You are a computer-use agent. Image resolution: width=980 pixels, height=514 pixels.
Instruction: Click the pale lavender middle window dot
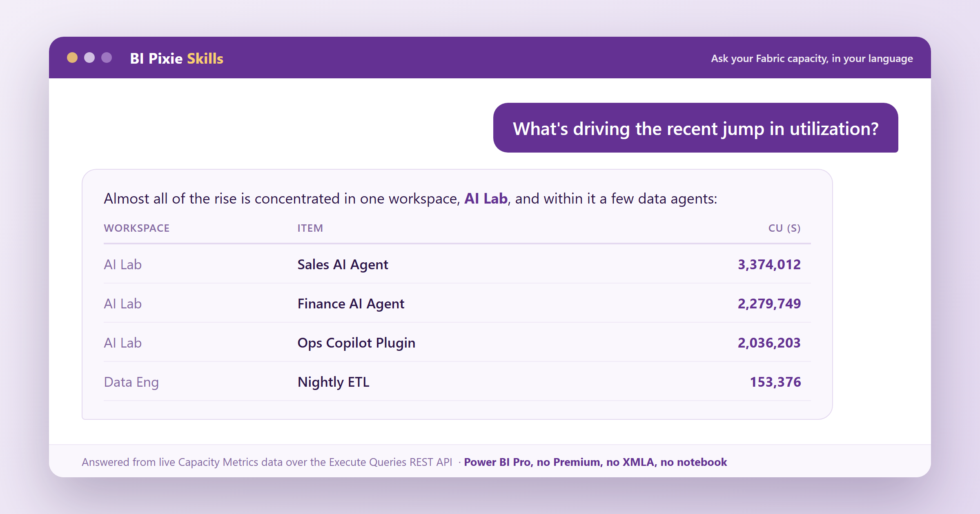[89, 58]
